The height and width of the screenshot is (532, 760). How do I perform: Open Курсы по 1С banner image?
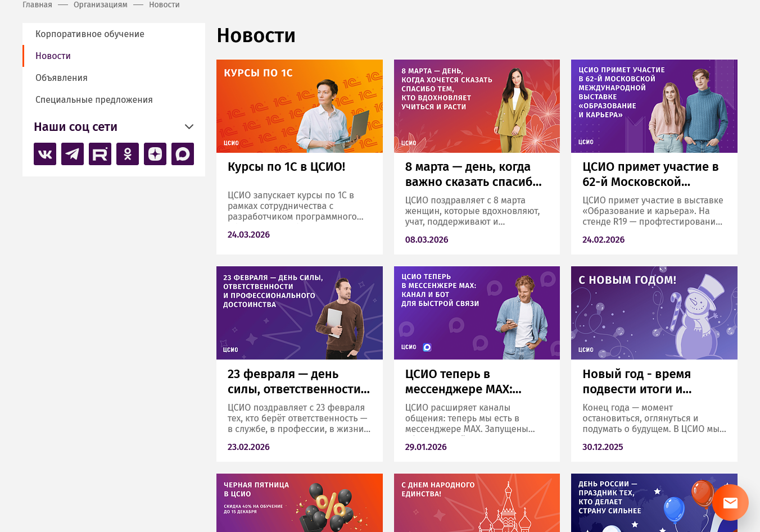tap(300, 106)
